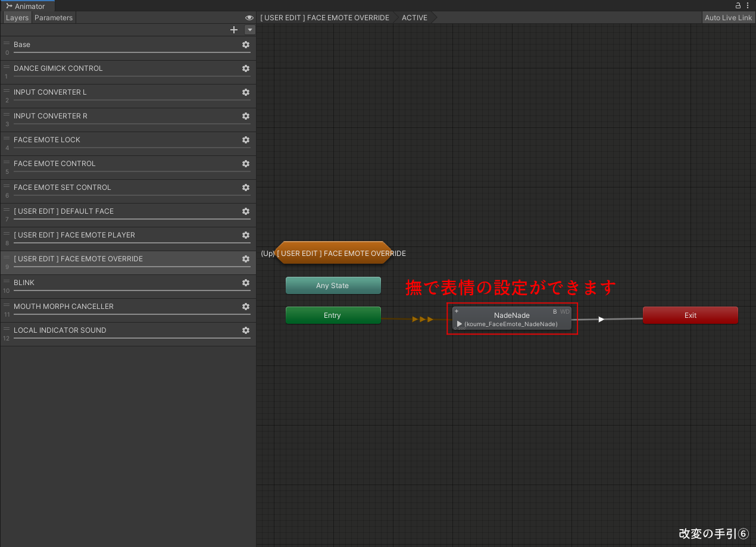
Task: Enable Auto Live Link
Action: 728,17
